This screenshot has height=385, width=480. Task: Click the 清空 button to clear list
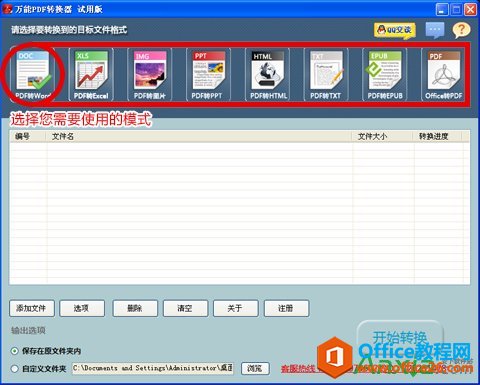[x=185, y=308]
